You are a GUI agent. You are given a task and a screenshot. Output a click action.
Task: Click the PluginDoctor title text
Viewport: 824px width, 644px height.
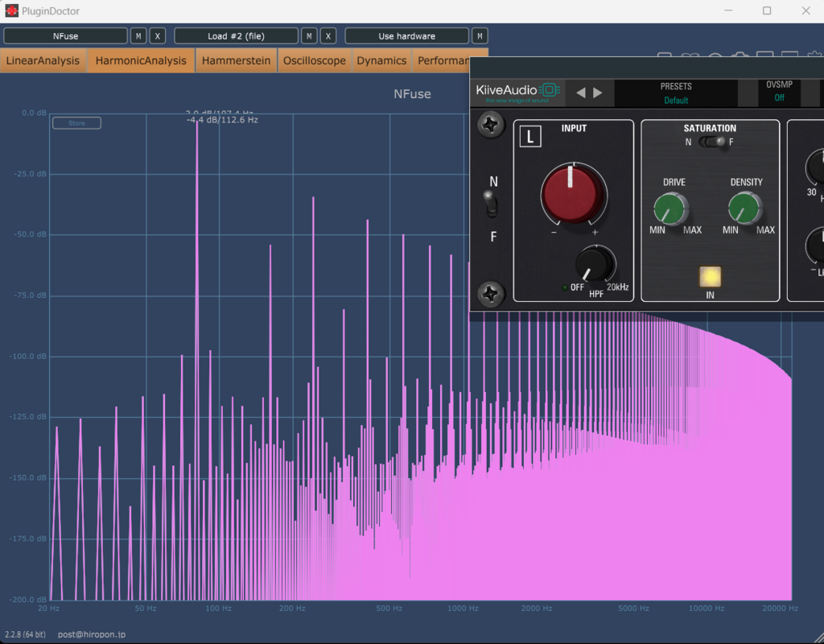[51, 11]
